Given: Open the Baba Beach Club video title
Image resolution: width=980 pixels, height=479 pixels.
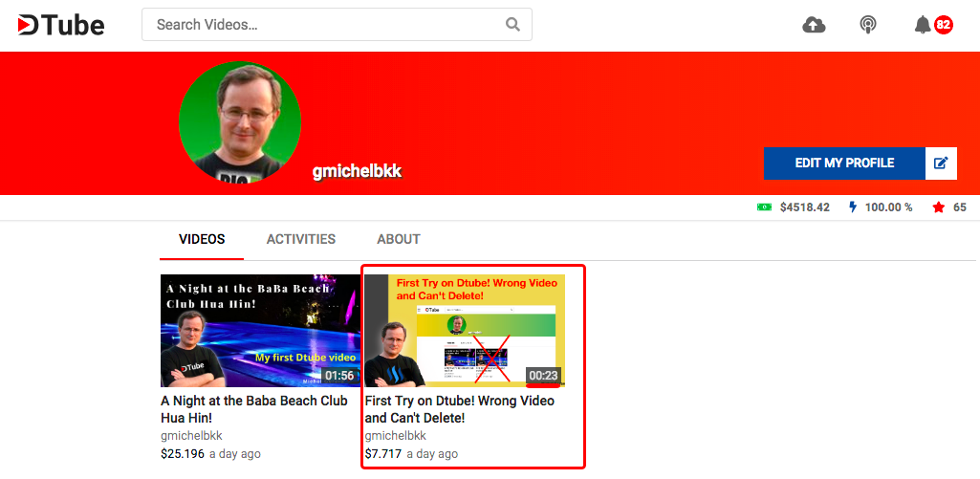Looking at the screenshot, I should coord(254,409).
